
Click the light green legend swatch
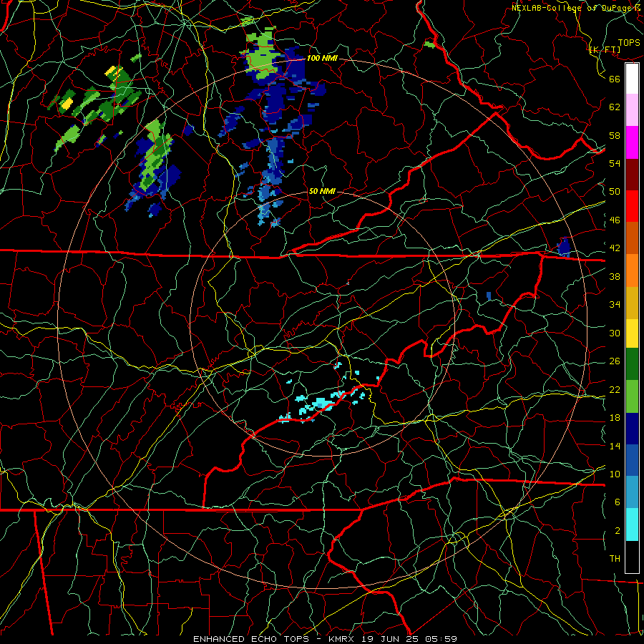click(632, 396)
